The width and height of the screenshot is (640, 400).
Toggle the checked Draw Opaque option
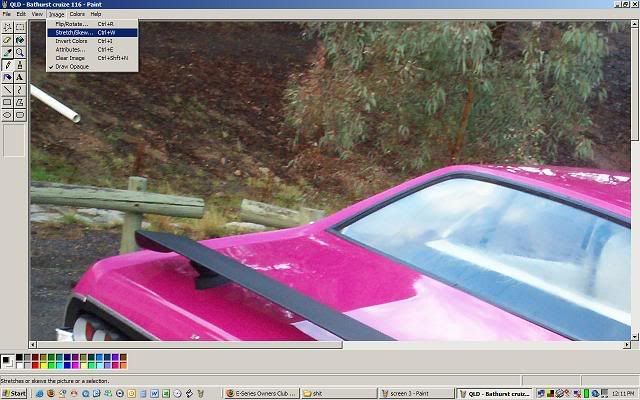[92, 67]
